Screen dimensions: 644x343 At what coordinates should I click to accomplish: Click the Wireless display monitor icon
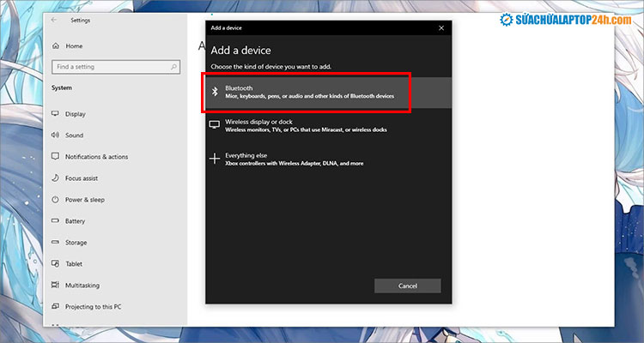click(215, 125)
